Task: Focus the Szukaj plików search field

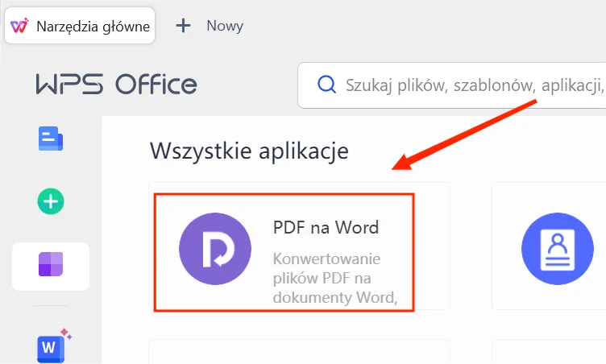Action: pyautogui.click(x=451, y=85)
